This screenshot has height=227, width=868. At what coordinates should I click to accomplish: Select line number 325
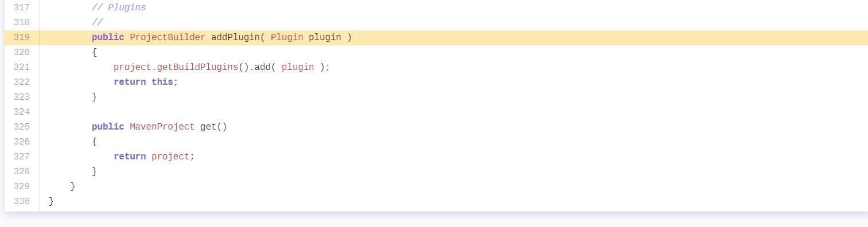click(22, 127)
